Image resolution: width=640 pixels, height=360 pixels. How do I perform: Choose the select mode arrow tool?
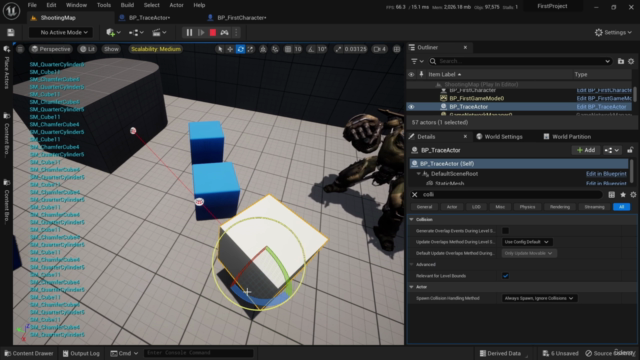click(x=220, y=49)
